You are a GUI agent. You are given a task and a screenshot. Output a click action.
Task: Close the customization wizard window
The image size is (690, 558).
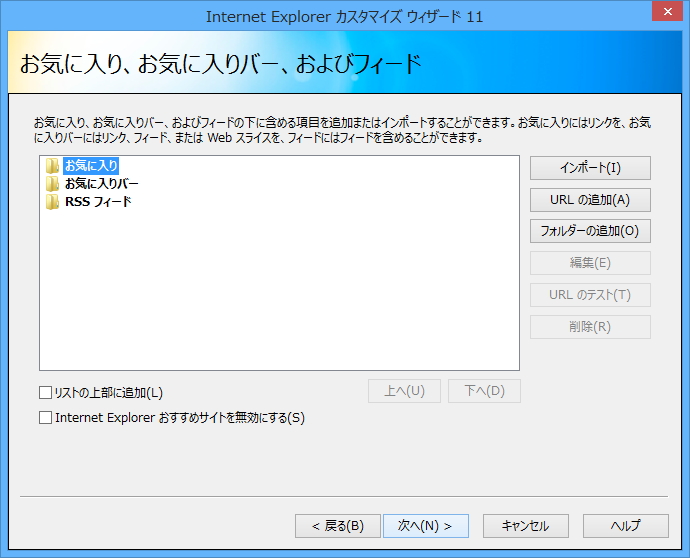pyautogui.click(x=668, y=11)
